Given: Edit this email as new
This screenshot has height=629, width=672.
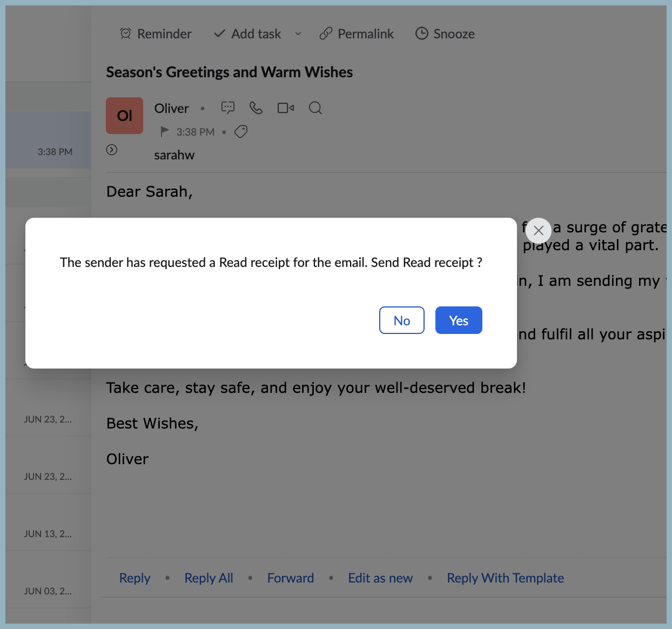Looking at the screenshot, I should (x=380, y=578).
